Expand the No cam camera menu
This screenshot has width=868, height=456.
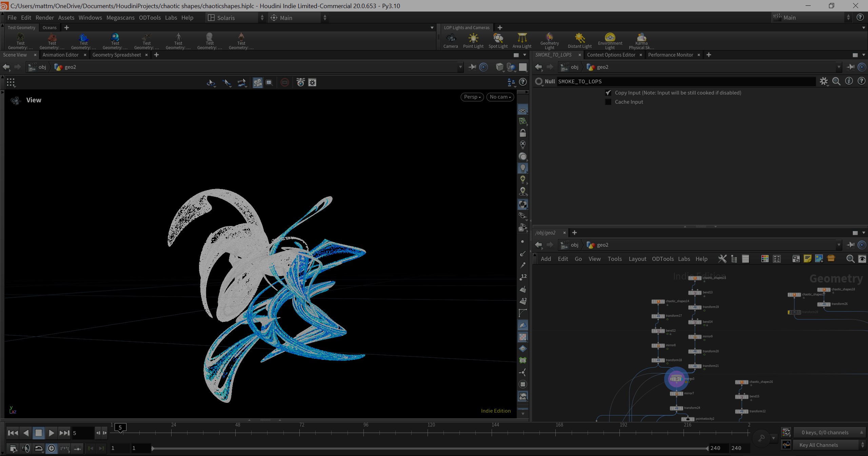[x=500, y=97]
